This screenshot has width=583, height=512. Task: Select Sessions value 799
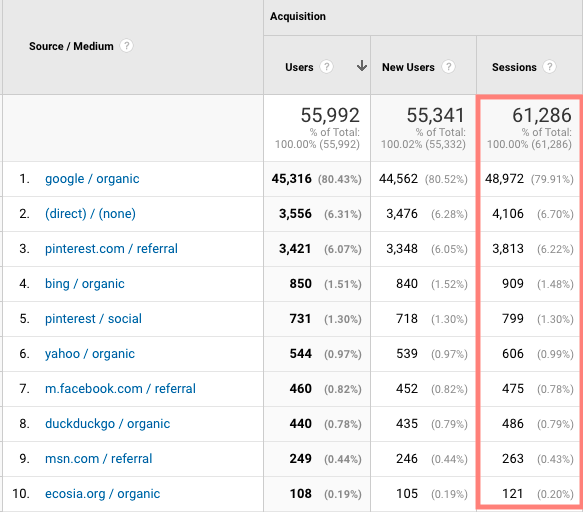pos(513,319)
